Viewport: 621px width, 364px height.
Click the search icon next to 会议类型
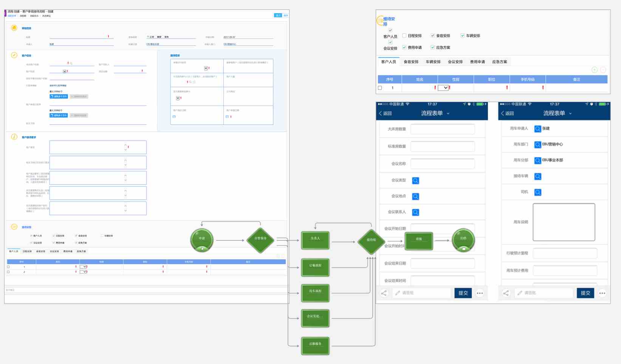pyautogui.click(x=415, y=181)
